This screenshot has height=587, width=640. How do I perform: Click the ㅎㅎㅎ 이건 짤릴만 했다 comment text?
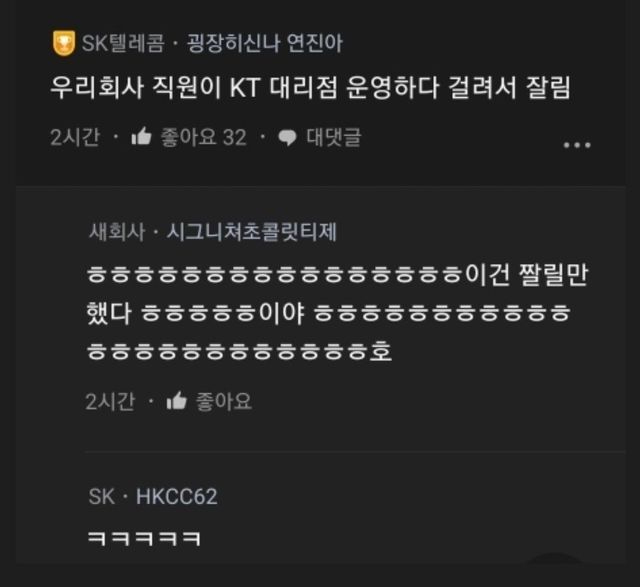coord(337,313)
